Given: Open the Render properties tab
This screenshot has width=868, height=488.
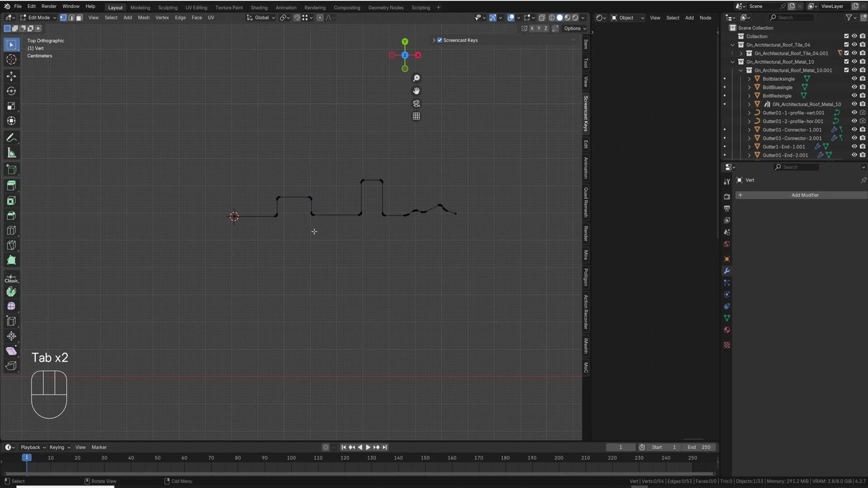Looking at the screenshot, I should 727,197.
